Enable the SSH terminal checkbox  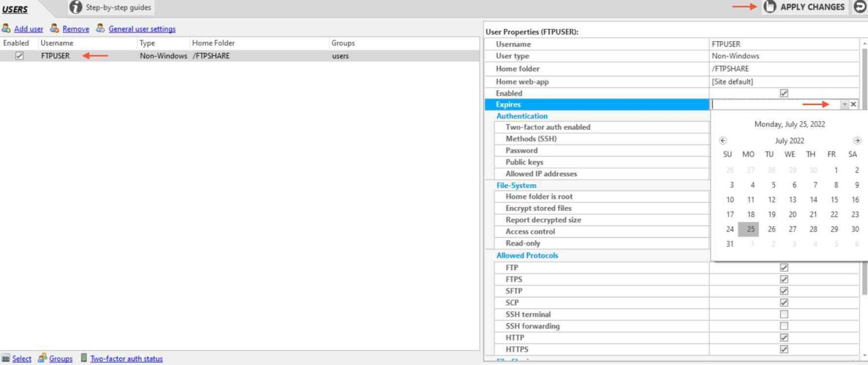click(783, 314)
